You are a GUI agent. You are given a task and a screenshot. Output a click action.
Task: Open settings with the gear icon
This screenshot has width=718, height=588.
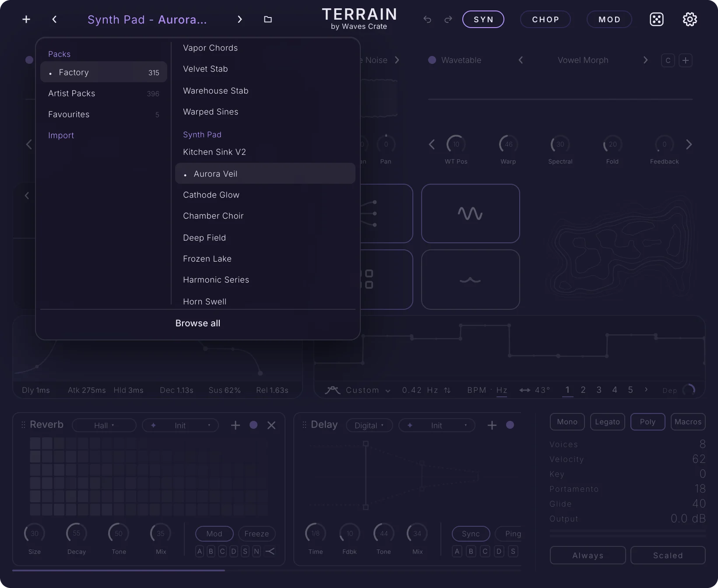[x=690, y=19]
